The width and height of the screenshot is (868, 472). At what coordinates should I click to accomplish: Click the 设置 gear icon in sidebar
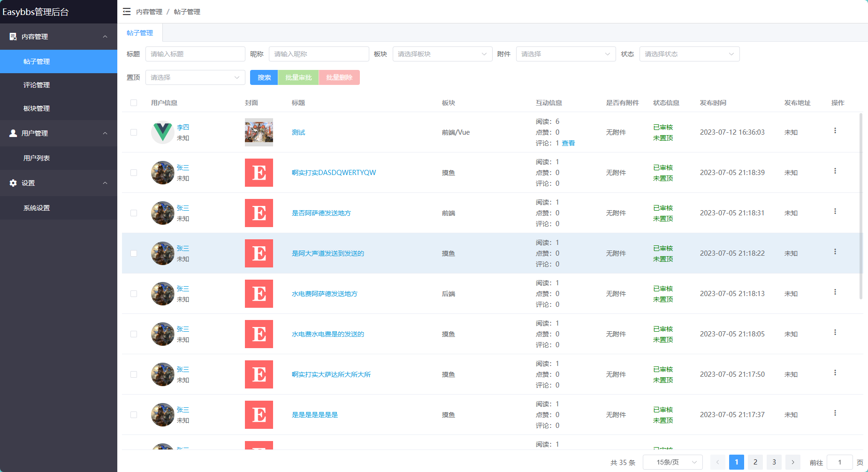13,183
